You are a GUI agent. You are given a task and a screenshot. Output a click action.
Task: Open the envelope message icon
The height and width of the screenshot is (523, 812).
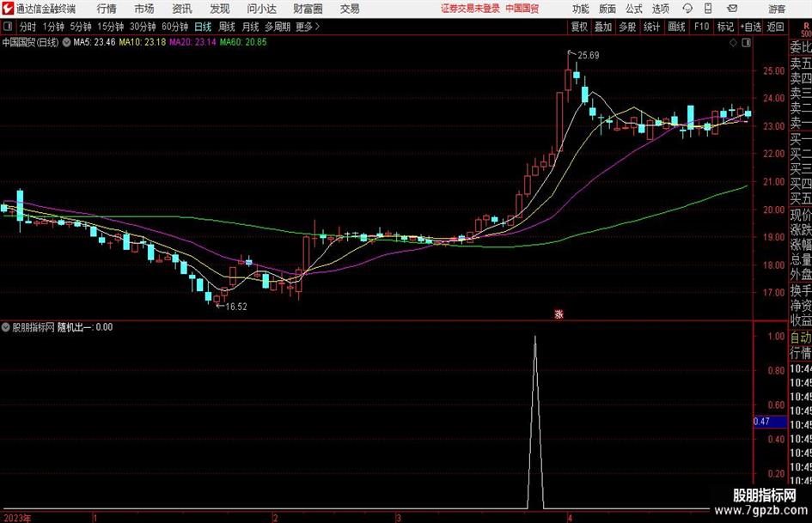[732, 9]
